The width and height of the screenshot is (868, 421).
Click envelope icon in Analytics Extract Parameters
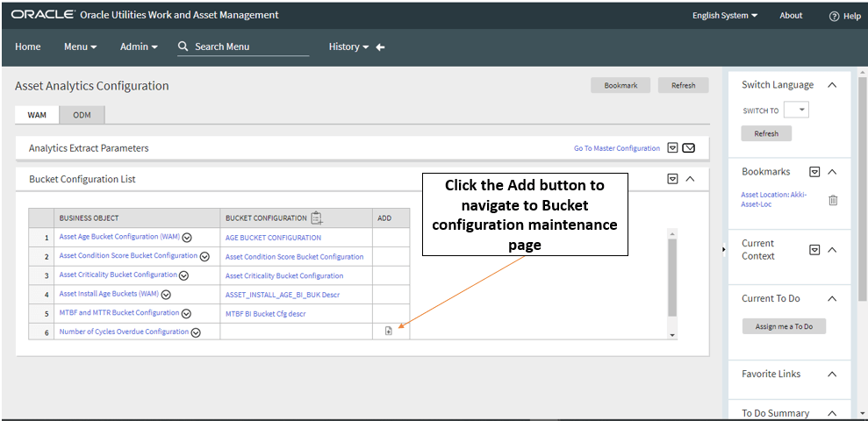click(689, 147)
